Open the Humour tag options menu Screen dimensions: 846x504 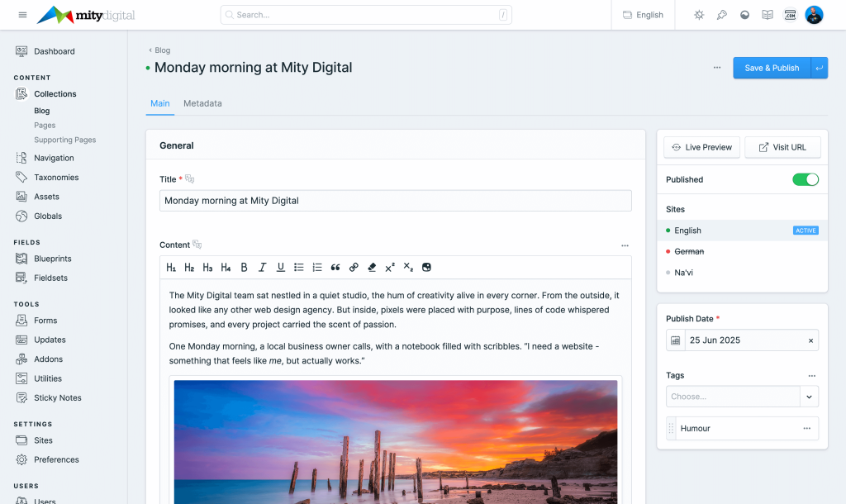tap(806, 429)
